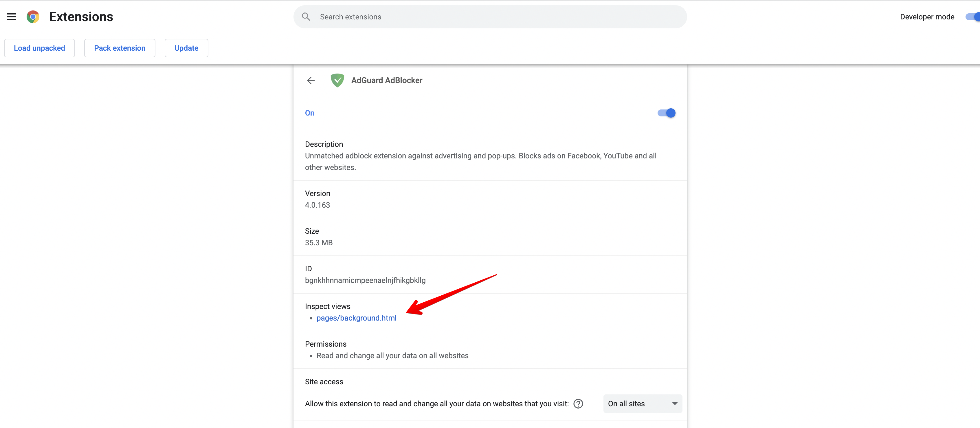The width and height of the screenshot is (980, 428).
Task: Select the extension ID text
Action: coord(365,280)
